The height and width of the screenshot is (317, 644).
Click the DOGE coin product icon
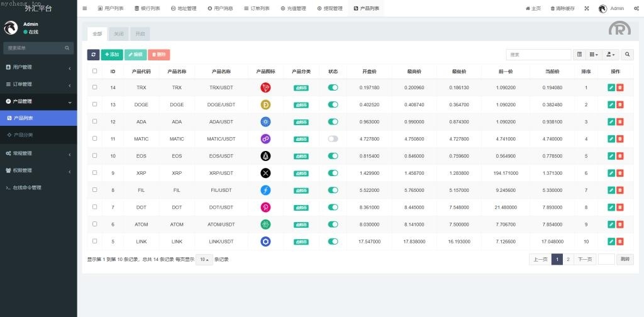pyautogui.click(x=265, y=104)
